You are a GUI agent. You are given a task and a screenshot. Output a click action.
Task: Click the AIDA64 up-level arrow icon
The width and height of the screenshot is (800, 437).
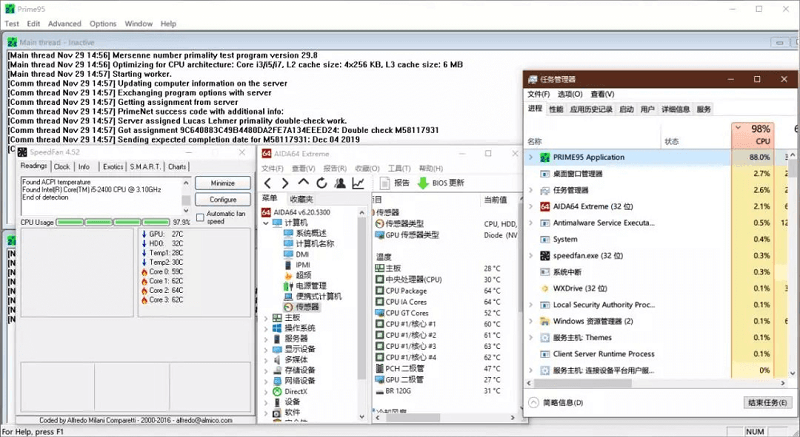pyautogui.click(x=303, y=183)
